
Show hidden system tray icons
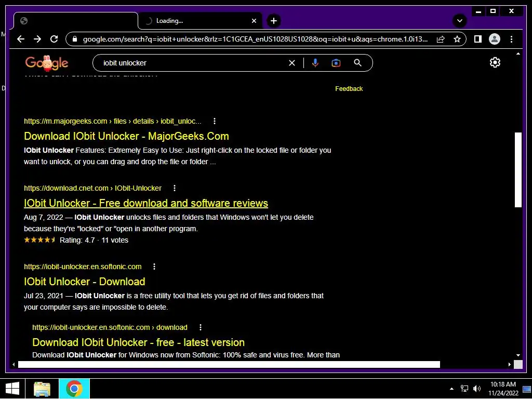[x=451, y=389]
